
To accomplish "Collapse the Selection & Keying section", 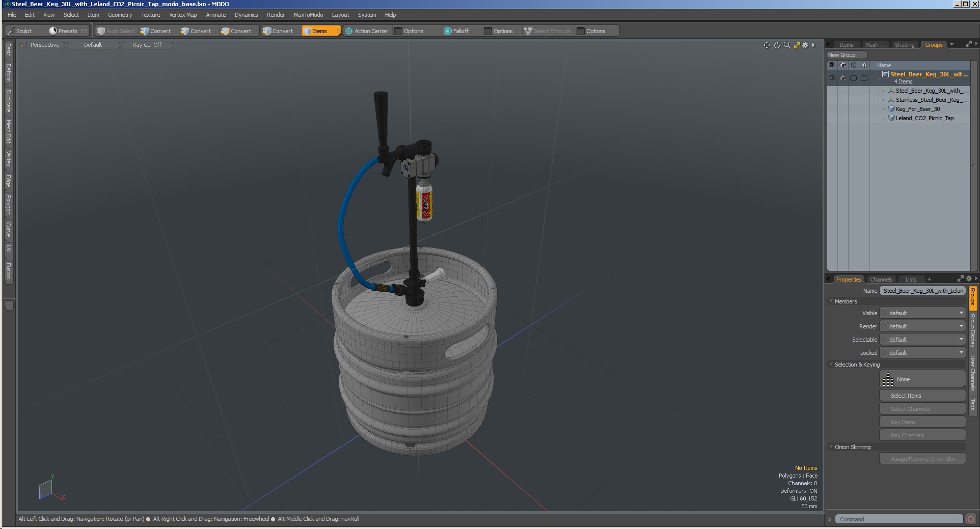I will tap(831, 365).
